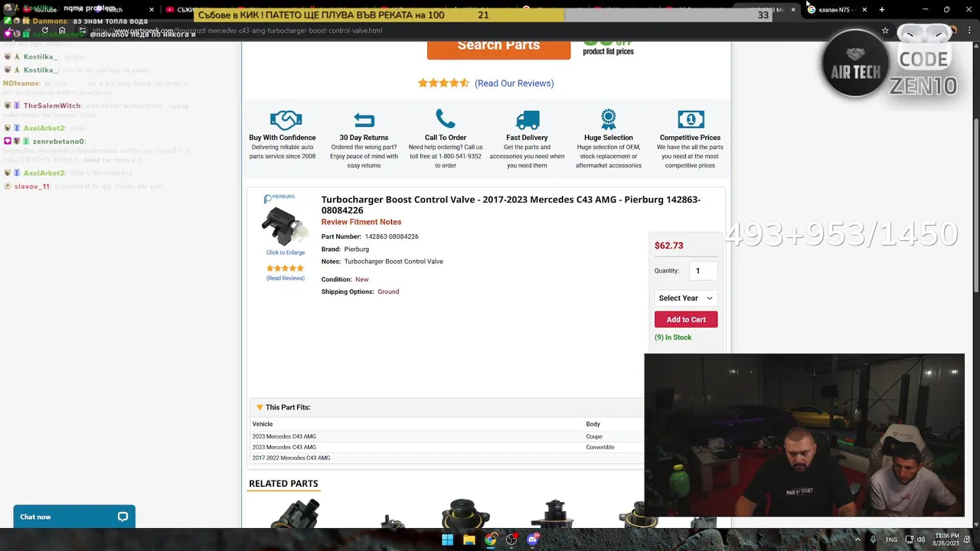980x551 pixels.
Task: Click the microphone icon in system tray
Action: 873,540
